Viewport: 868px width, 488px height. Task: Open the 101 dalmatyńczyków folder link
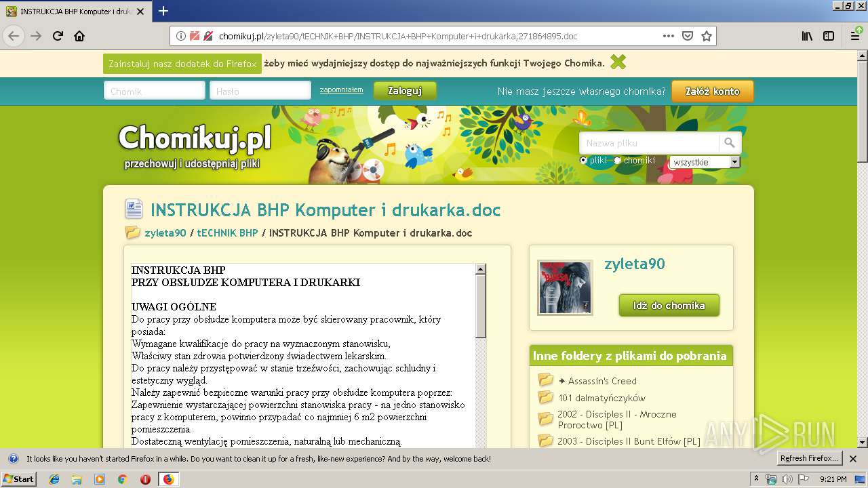601,398
